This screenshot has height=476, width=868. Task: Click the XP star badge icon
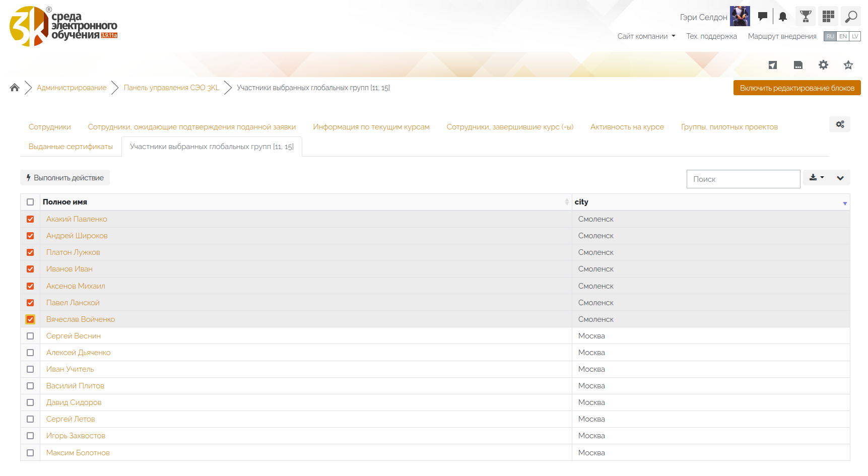click(848, 65)
